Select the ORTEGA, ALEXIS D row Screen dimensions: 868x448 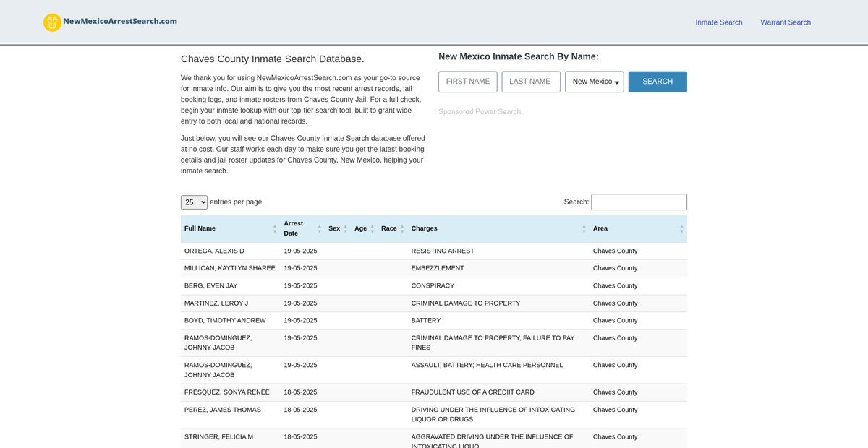pyautogui.click(x=214, y=251)
